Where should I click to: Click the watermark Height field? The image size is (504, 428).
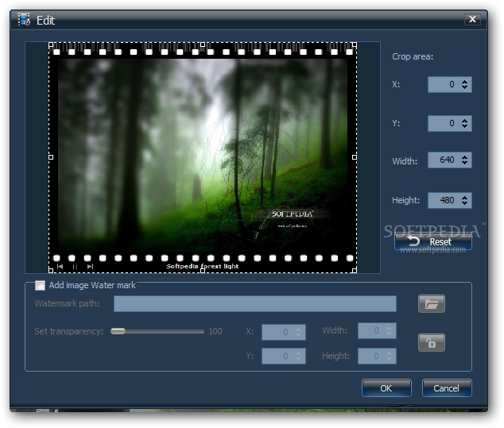pyautogui.click(x=377, y=356)
